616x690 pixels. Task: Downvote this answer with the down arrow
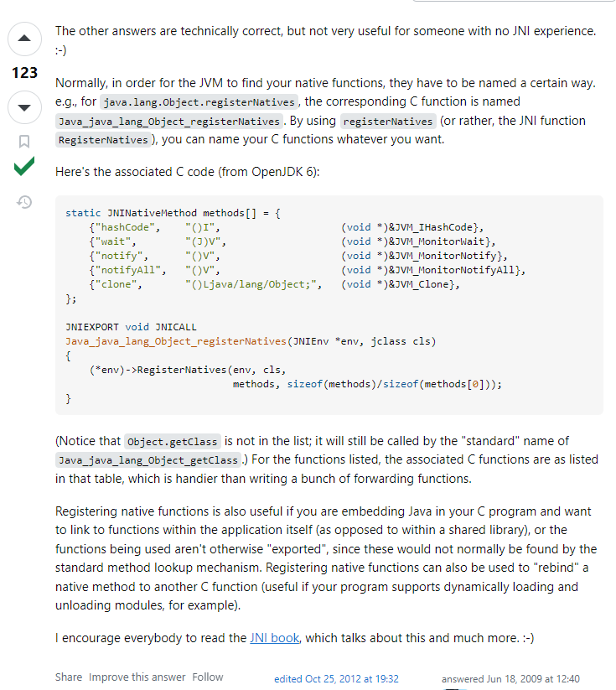click(x=24, y=106)
